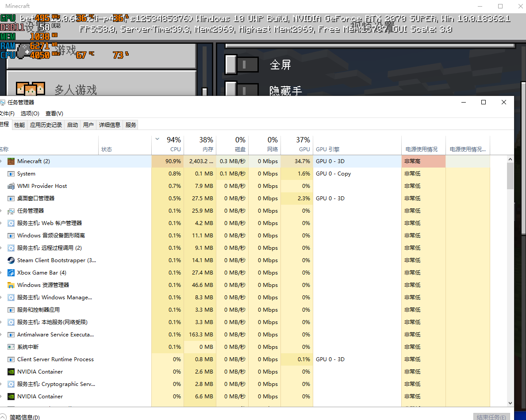Viewport: 526px width, 420px height.
Task: Click the first NVIDIA Container icon
Action: [x=11, y=372]
